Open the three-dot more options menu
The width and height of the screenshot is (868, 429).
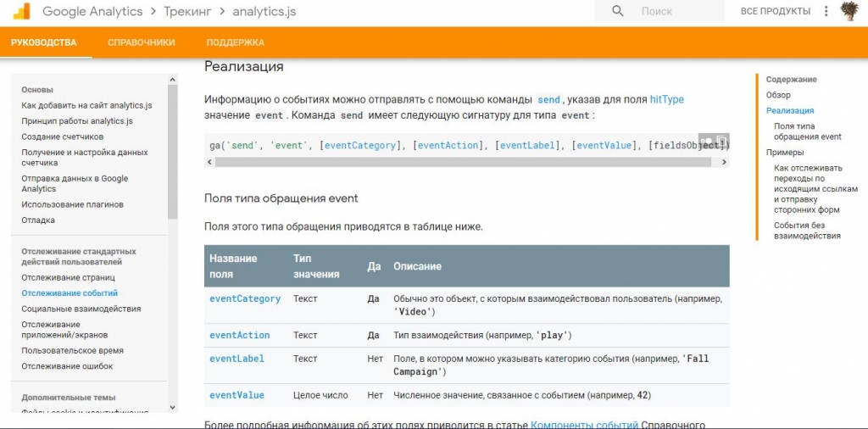[x=826, y=11]
